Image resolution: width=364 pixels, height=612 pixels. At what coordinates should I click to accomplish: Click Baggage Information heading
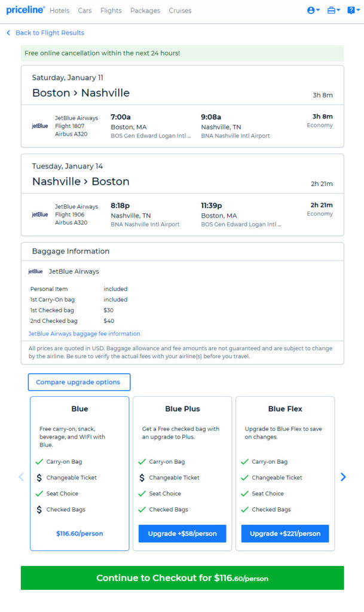coord(71,252)
